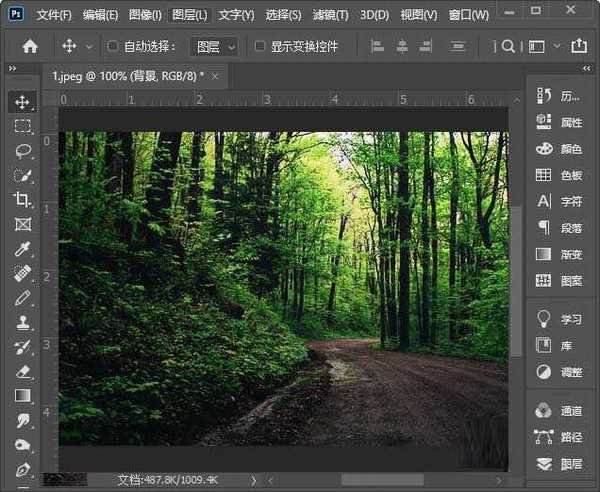This screenshot has width=600, height=492.
Task: Open the 滤镜(T) menu
Action: click(329, 15)
